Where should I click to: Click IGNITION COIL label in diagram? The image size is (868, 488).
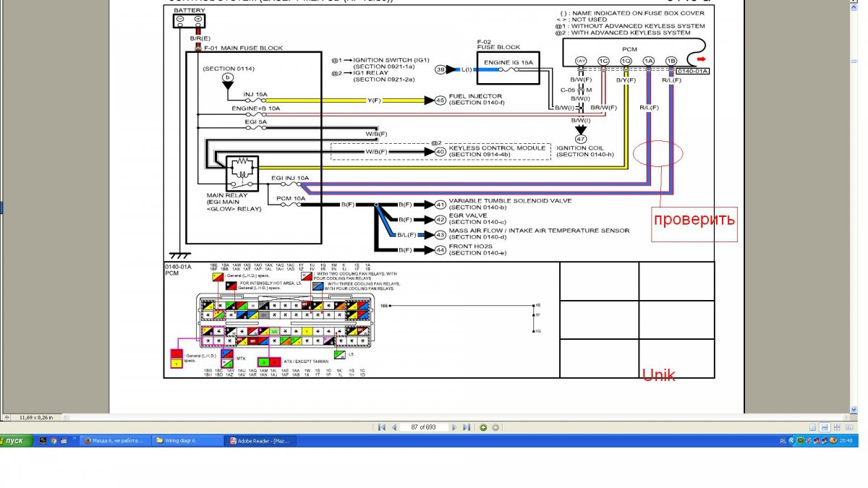[x=581, y=148]
